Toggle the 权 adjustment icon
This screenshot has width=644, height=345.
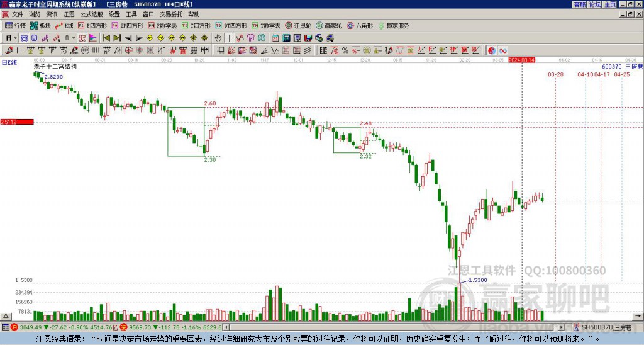[82, 38]
